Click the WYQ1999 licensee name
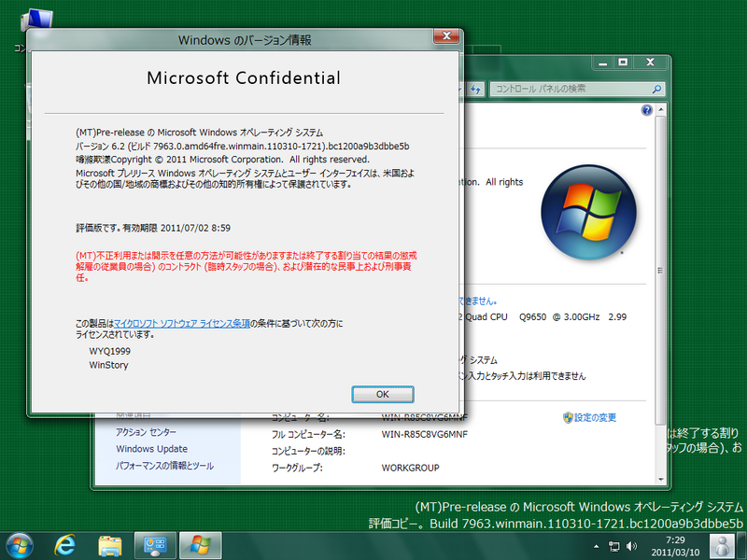The image size is (747, 560). [109, 352]
